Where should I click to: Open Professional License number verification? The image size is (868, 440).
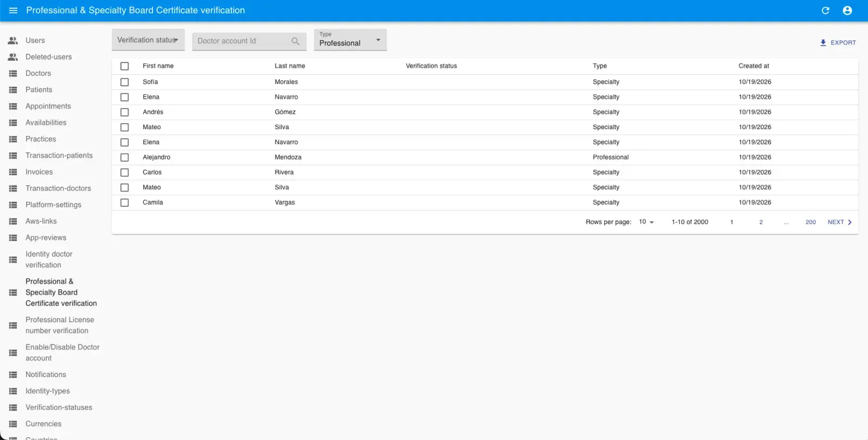coord(60,326)
